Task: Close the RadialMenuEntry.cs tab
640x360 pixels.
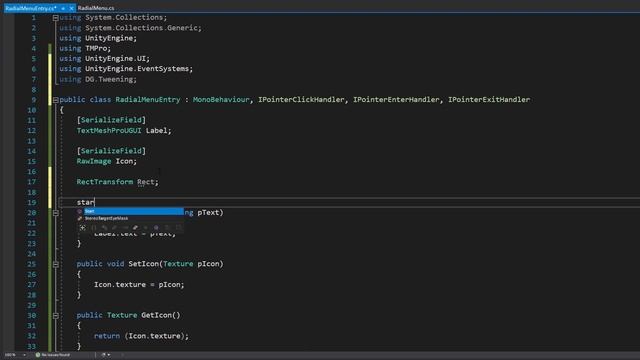Action: 71,8
